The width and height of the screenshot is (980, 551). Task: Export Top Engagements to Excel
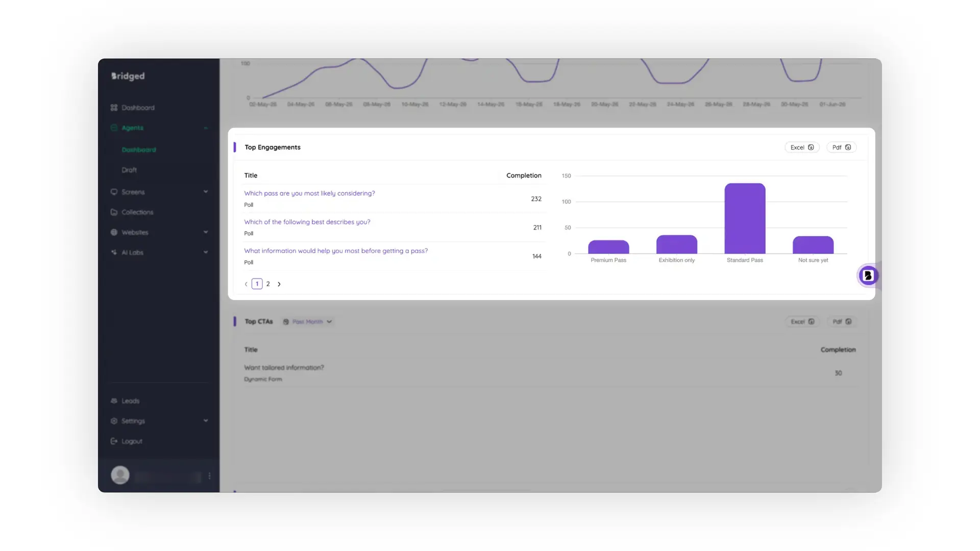point(802,147)
